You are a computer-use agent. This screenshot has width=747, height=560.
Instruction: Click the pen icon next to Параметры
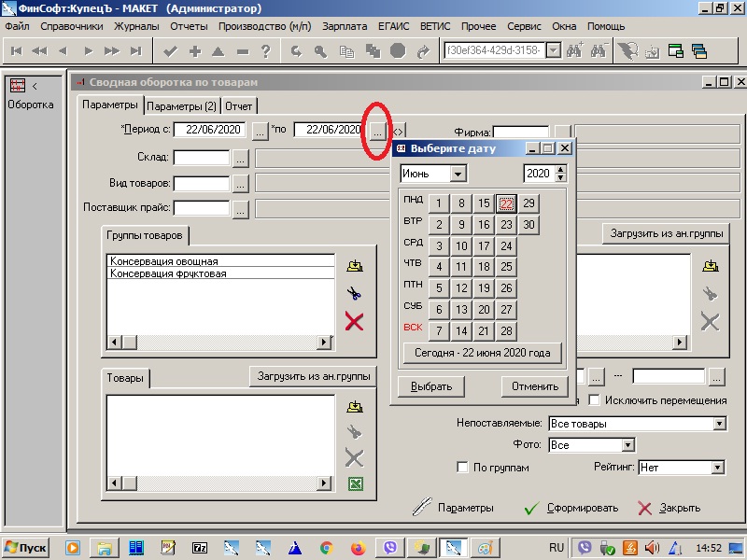[422, 507]
